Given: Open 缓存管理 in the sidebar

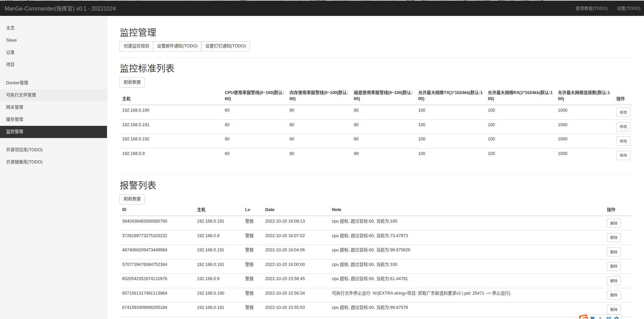Looking at the screenshot, I should click(x=15, y=119).
